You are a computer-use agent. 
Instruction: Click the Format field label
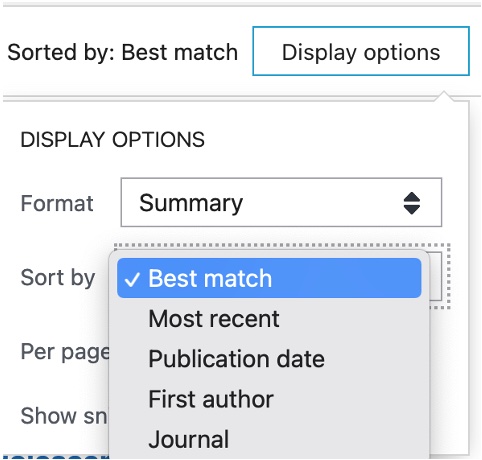point(57,203)
